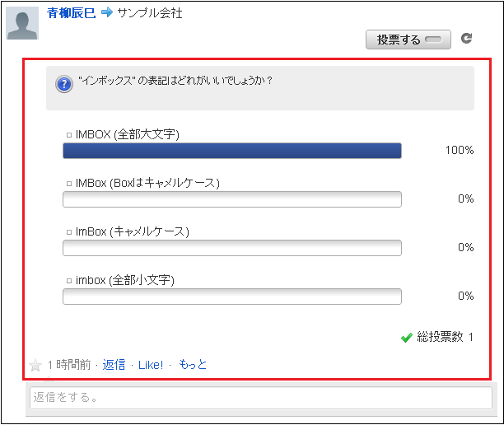Click the 総投票数 1 total votes text
Image resolution: width=504 pixels, height=425 pixels.
click(x=445, y=337)
